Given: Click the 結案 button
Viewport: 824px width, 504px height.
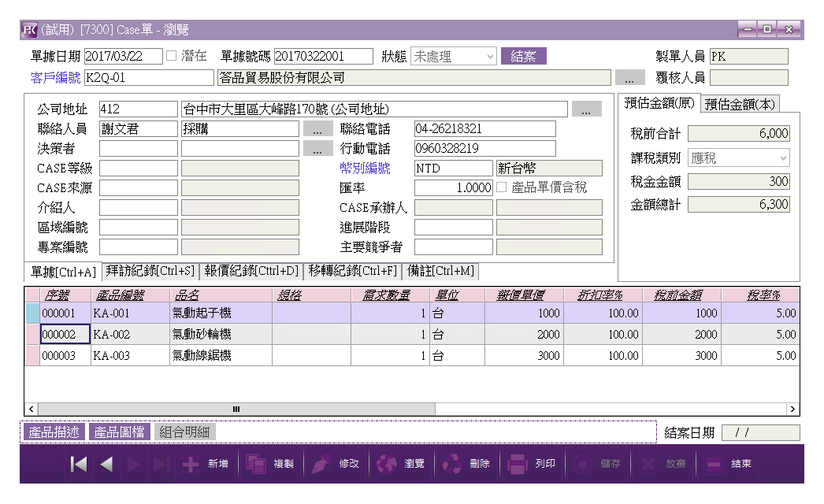Looking at the screenshot, I should pos(523,57).
